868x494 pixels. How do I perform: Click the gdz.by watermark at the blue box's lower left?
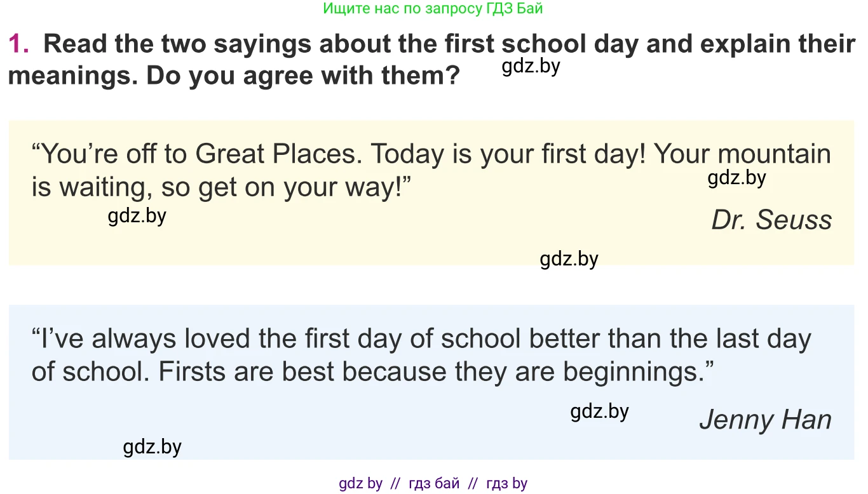click(152, 447)
